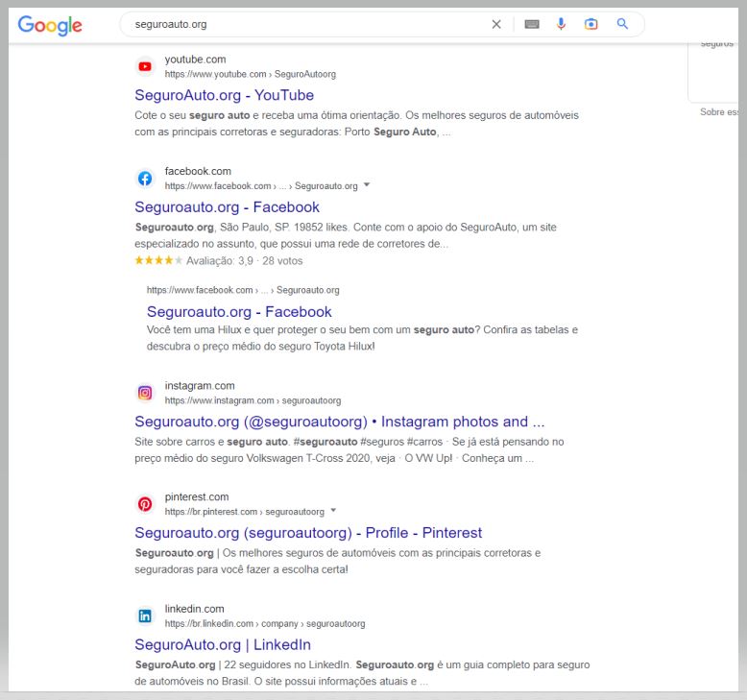Open the on-screen keyboard icon
This screenshot has width=747, height=700.
(532, 24)
